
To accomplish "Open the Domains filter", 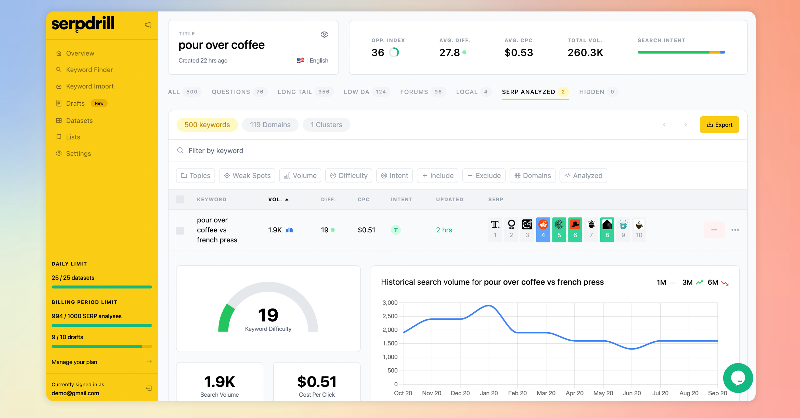I will 533,176.
